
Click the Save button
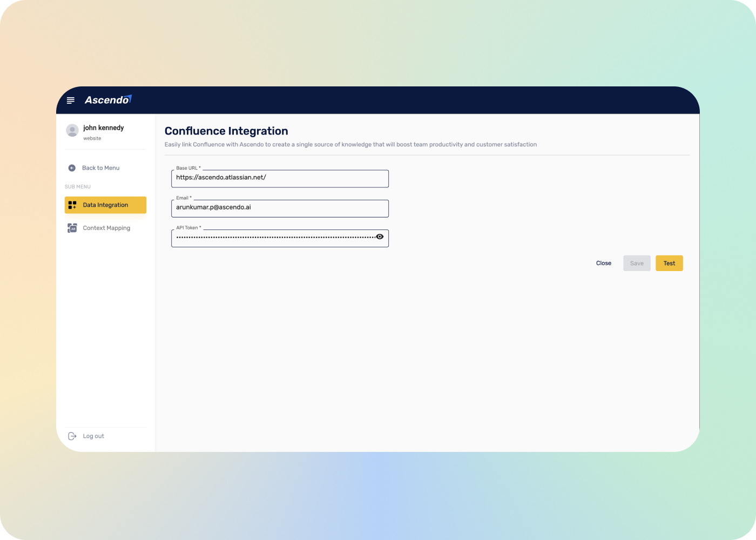637,263
